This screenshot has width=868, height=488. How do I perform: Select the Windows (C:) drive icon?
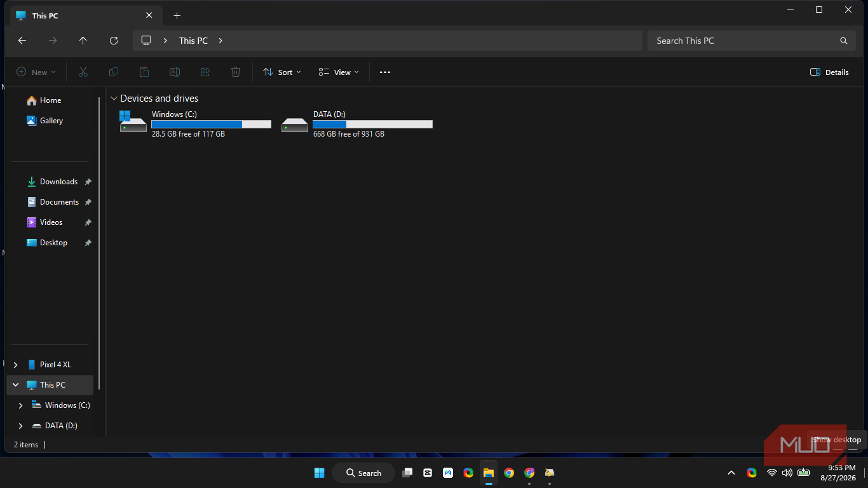(133, 121)
